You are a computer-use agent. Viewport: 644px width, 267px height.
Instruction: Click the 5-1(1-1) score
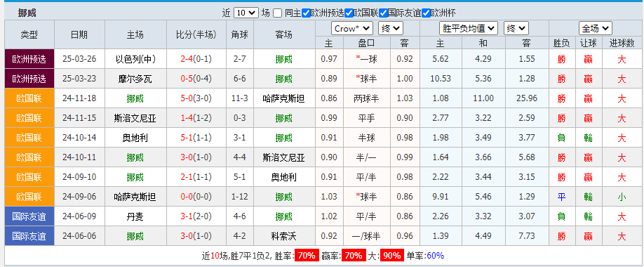pyautogui.click(x=196, y=138)
